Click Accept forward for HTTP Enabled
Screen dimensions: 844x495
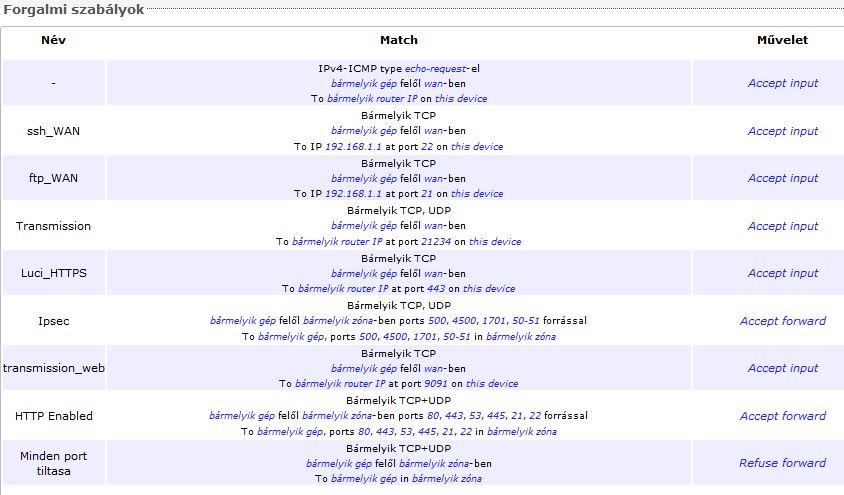[x=783, y=416]
